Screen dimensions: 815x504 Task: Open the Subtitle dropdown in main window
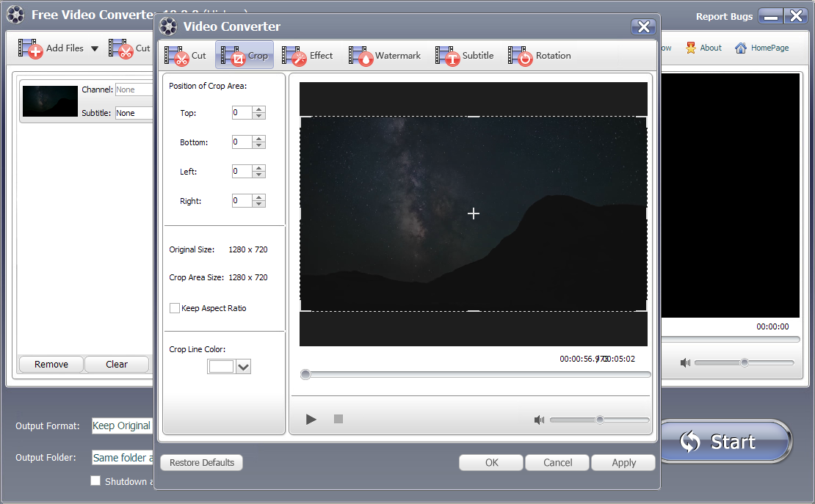(134, 113)
